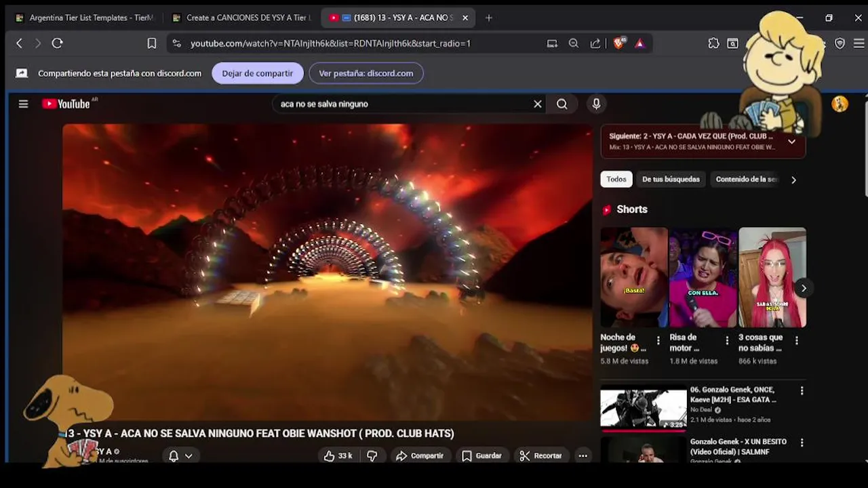
Task: Click the main video player
Action: 328,272
